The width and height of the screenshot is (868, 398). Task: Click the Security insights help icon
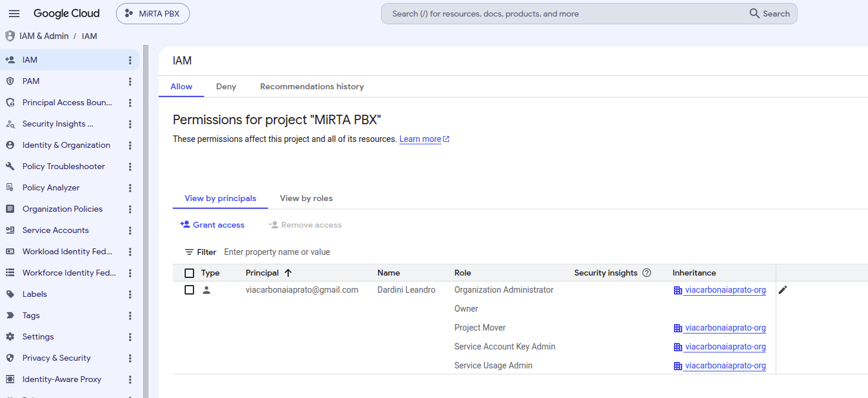pos(647,273)
